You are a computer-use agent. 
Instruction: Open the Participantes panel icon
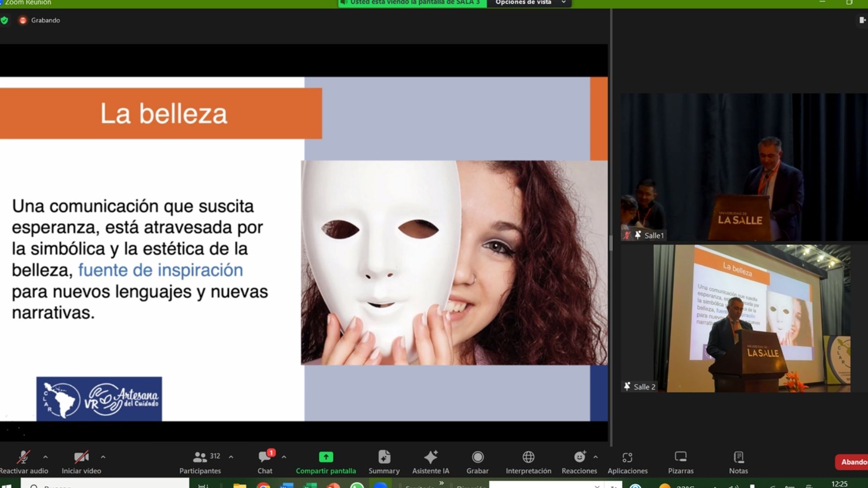pyautogui.click(x=200, y=457)
